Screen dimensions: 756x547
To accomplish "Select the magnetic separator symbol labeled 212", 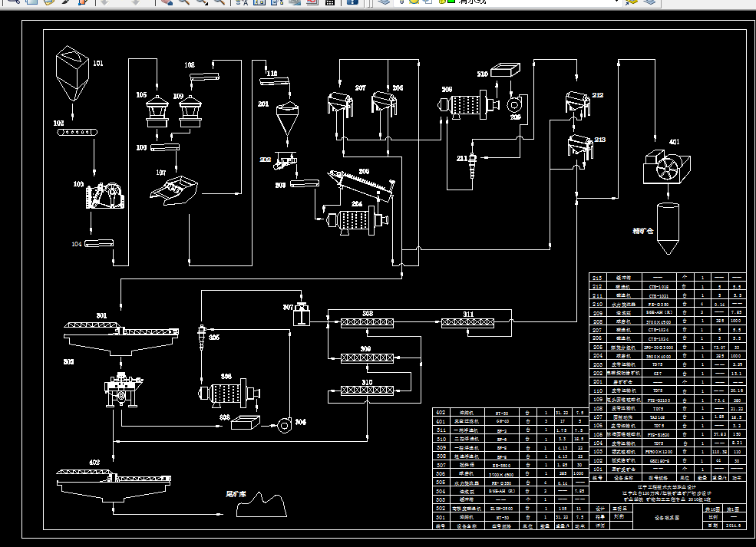I will point(577,104).
